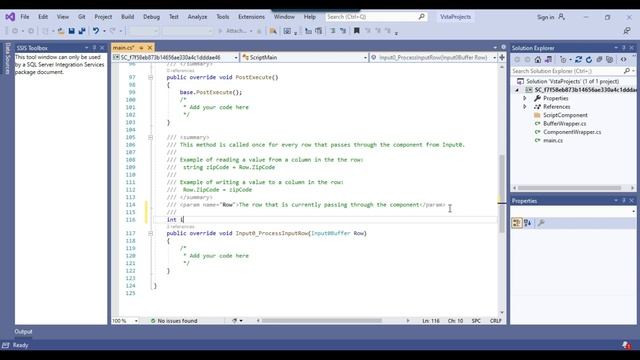Click Sync with Active Document icon
Image resolution: width=640 pixels, height=360 pixels.
click(x=578, y=60)
